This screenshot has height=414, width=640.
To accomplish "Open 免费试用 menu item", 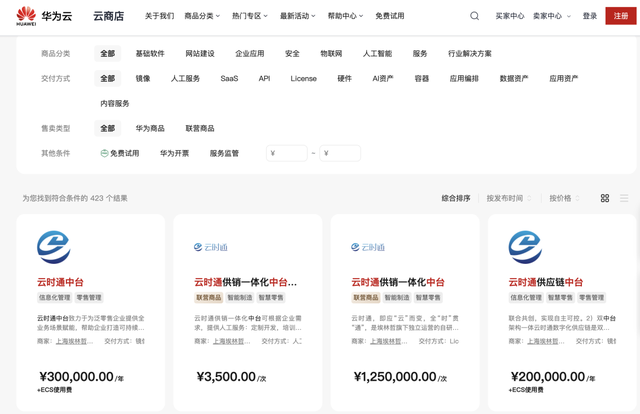I will pyautogui.click(x=390, y=16).
